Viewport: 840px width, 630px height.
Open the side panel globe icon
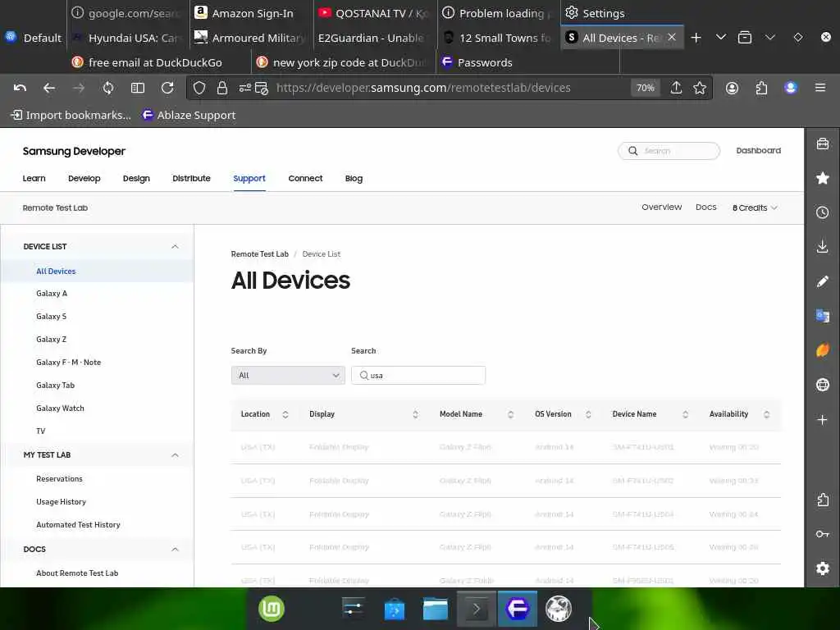pyautogui.click(x=823, y=385)
